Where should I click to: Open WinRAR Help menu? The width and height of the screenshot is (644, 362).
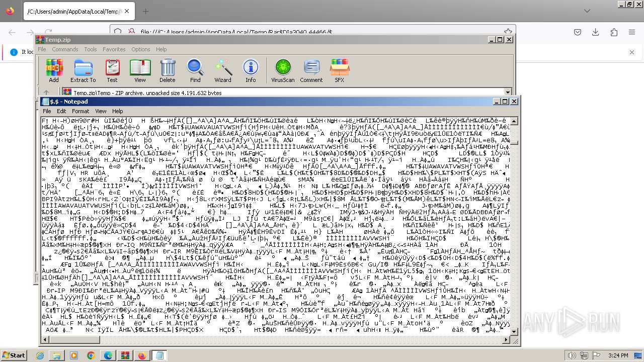(161, 49)
